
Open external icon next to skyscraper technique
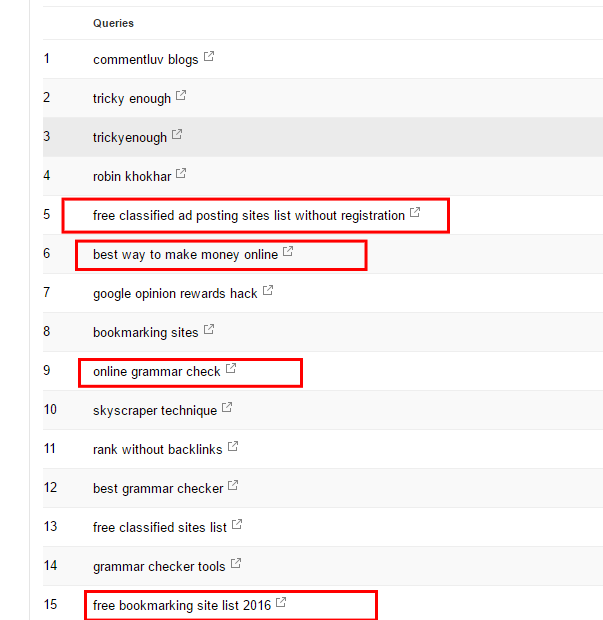(227, 407)
